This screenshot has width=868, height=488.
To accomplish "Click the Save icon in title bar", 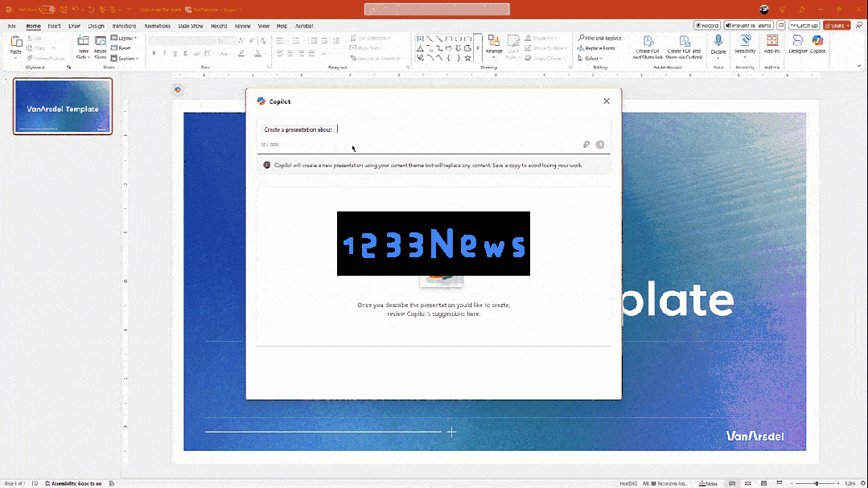I will [64, 10].
